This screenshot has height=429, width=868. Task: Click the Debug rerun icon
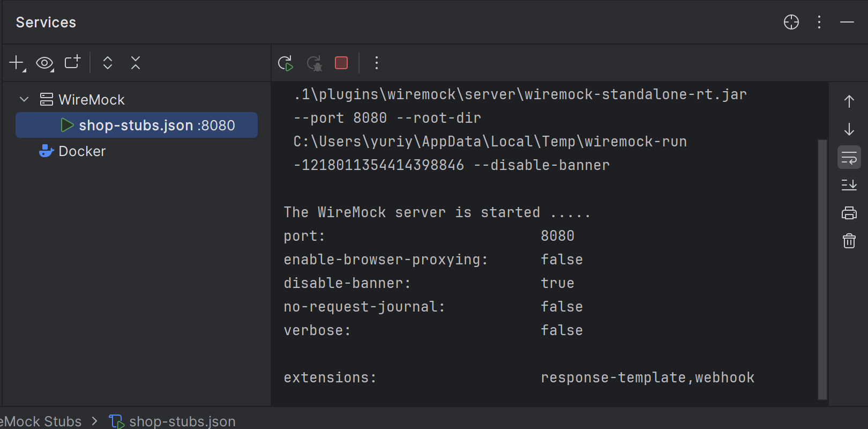click(x=314, y=63)
